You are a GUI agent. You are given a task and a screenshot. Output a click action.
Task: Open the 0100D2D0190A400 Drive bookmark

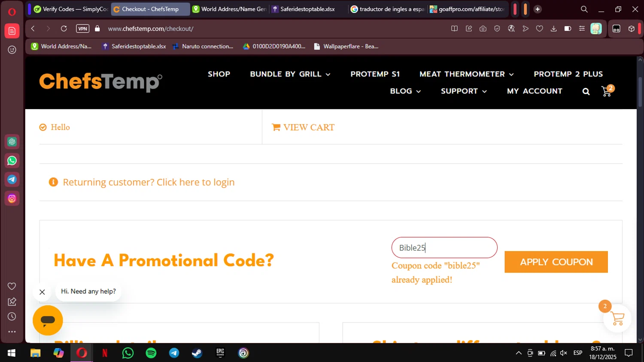coord(274,46)
